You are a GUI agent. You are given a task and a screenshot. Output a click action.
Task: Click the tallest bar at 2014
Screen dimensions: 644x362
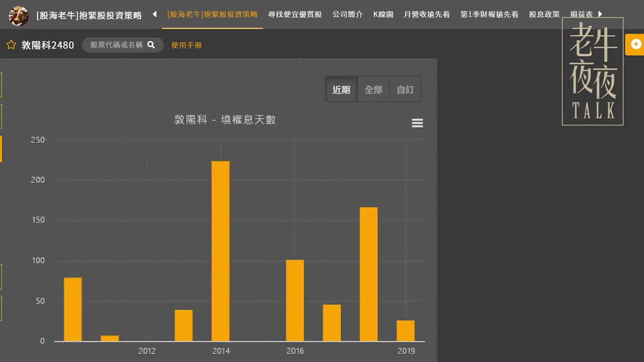(x=220, y=251)
